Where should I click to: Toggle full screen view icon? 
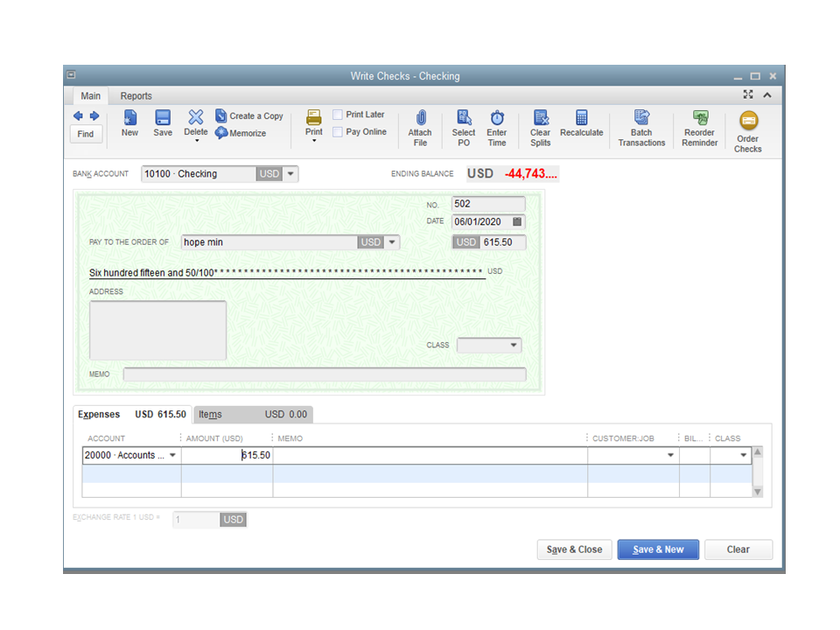coord(748,94)
